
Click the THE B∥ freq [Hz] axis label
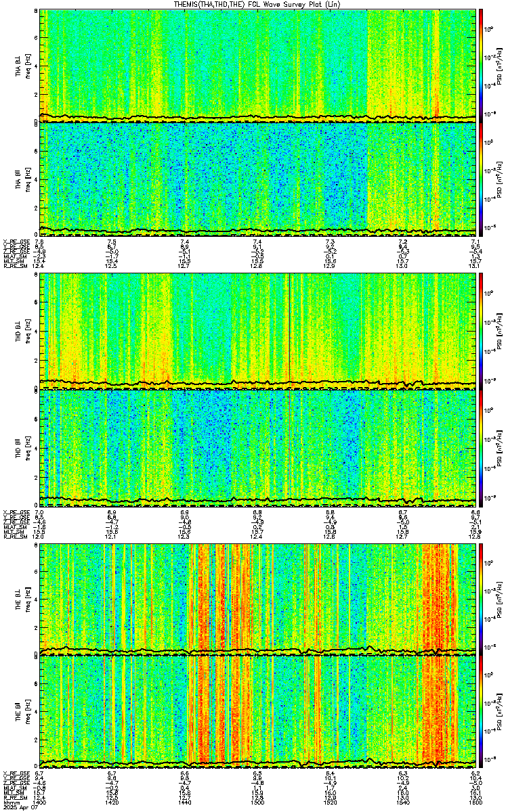(x=24, y=711)
